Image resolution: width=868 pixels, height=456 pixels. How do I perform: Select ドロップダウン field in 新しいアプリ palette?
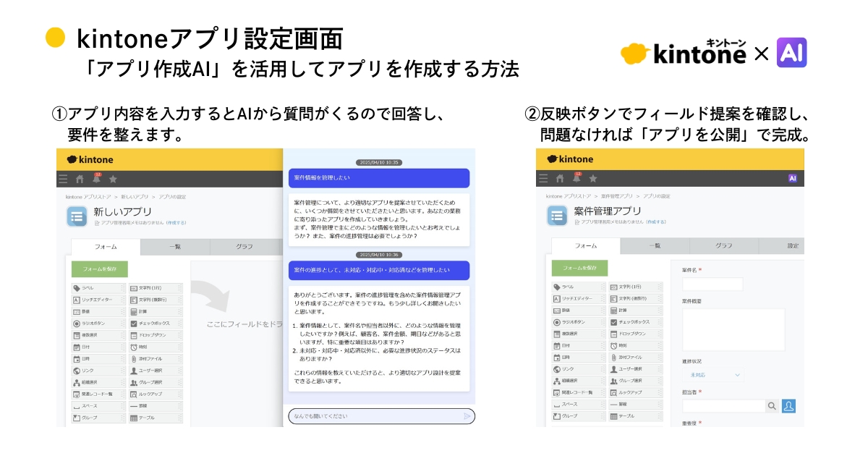156,335
